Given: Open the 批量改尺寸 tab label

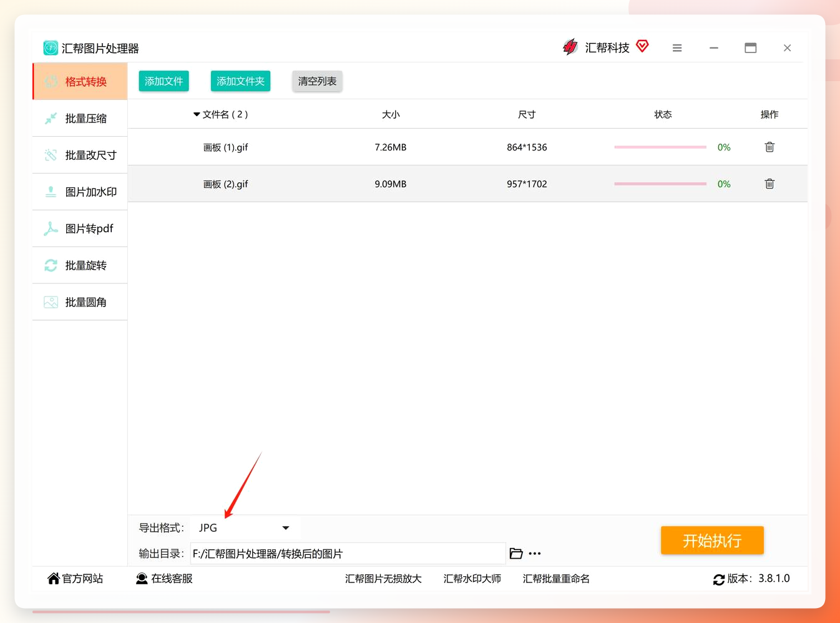Looking at the screenshot, I should tap(91, 155).
